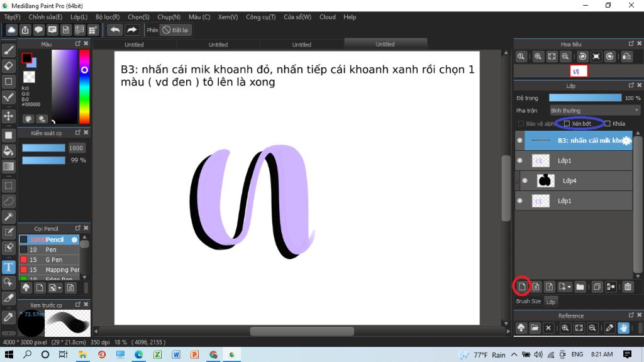Click the Đặt lại reset button
Viewport: 644px width, 362px height.
tap(175, 30)
